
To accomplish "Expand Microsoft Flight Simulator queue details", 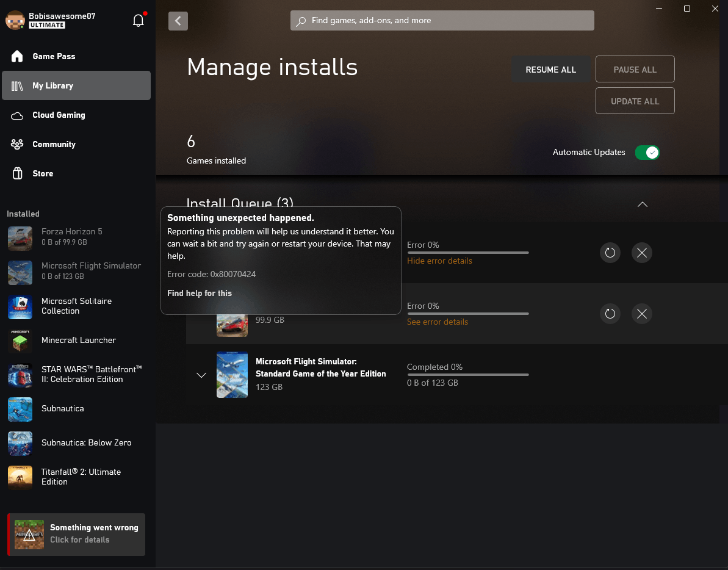I will 201,375.
